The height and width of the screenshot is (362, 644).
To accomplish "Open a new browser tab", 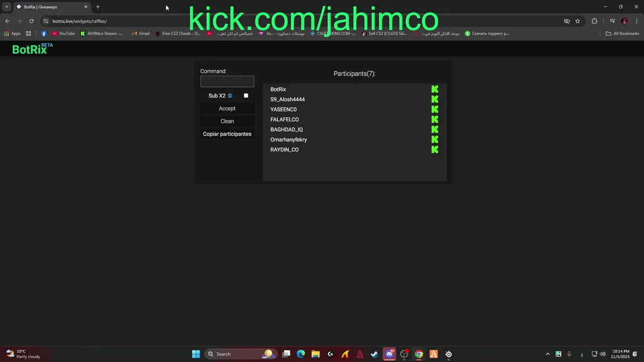I will tap(98, 7).
